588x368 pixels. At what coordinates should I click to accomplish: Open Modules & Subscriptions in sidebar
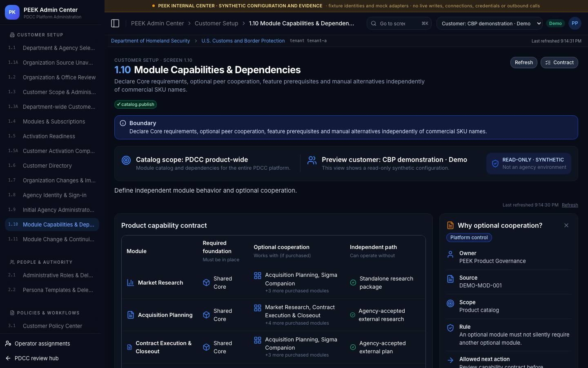pyautogui.click(x=52, y=121)
